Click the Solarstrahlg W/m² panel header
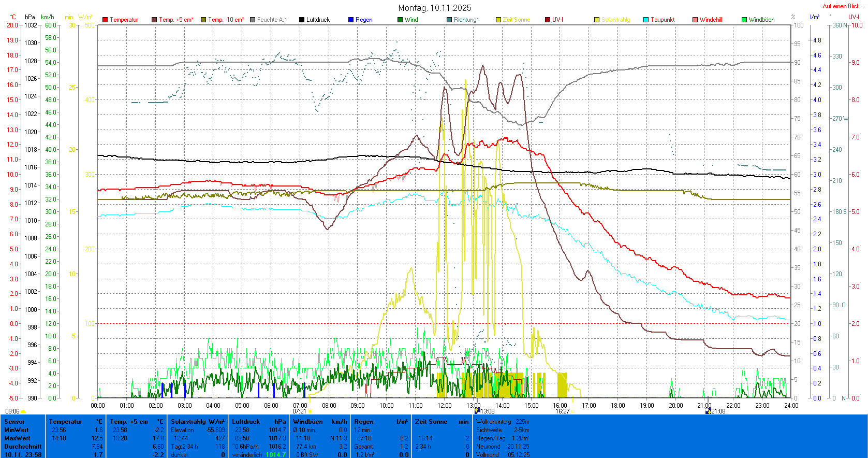 click(x=198, y=422)
